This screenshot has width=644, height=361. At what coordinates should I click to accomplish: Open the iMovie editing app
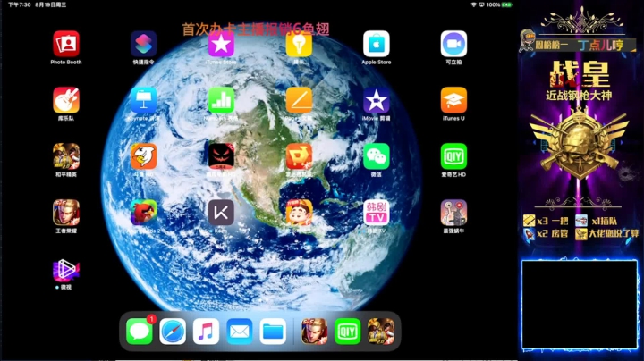(377, 100)
